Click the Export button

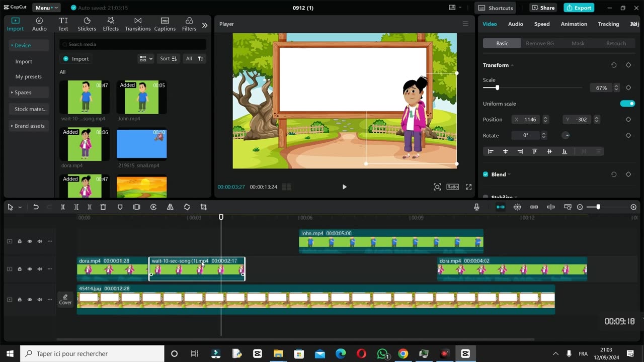click(579, 8)
